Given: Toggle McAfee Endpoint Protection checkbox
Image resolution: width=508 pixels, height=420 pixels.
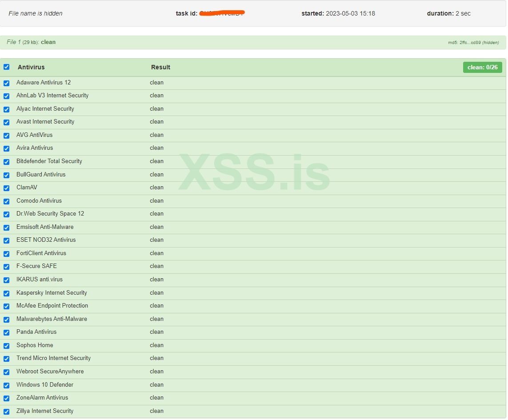Looking at the screenshot, I should 7,307.
